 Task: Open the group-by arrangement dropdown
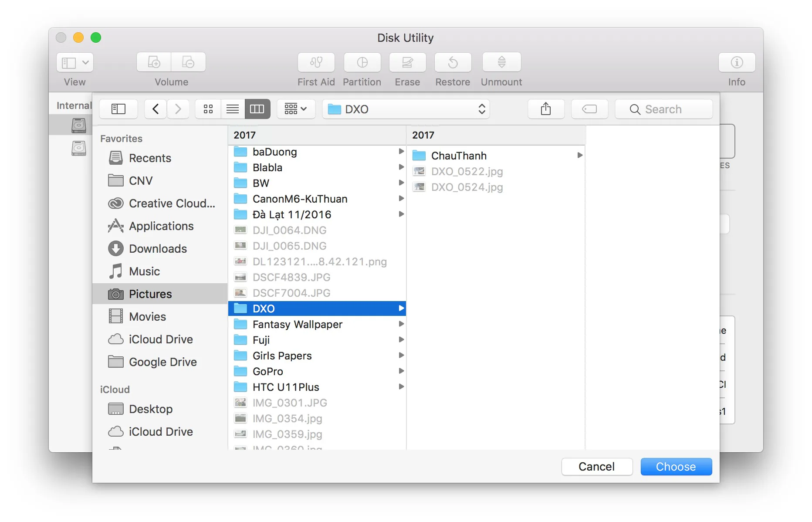pyautogui.click(x=296, y=109)
